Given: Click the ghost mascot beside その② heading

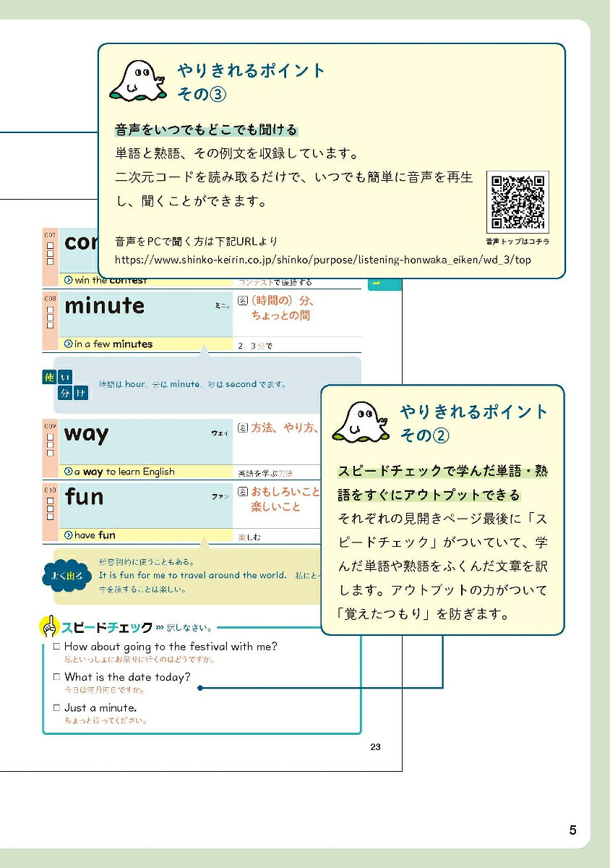Looking at the screenshot, I should tap(361, 422).
